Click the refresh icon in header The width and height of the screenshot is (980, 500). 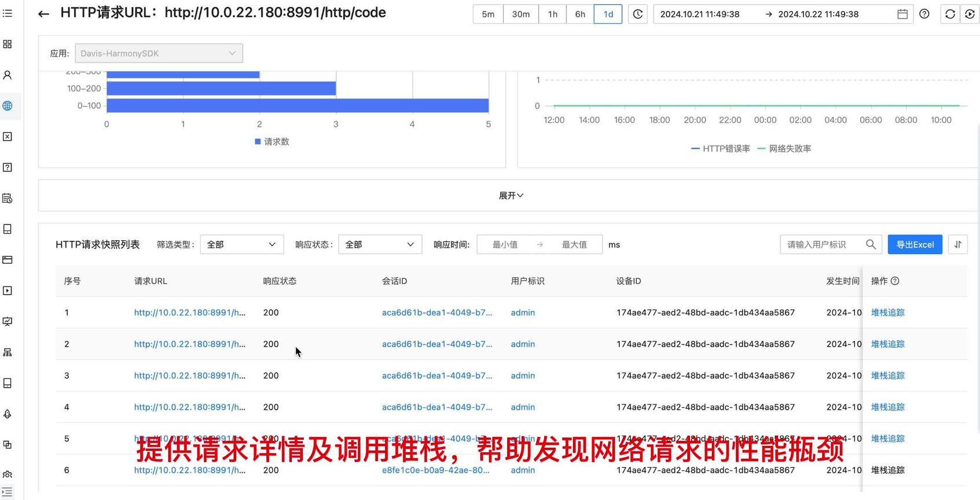(x=950, y=14)
